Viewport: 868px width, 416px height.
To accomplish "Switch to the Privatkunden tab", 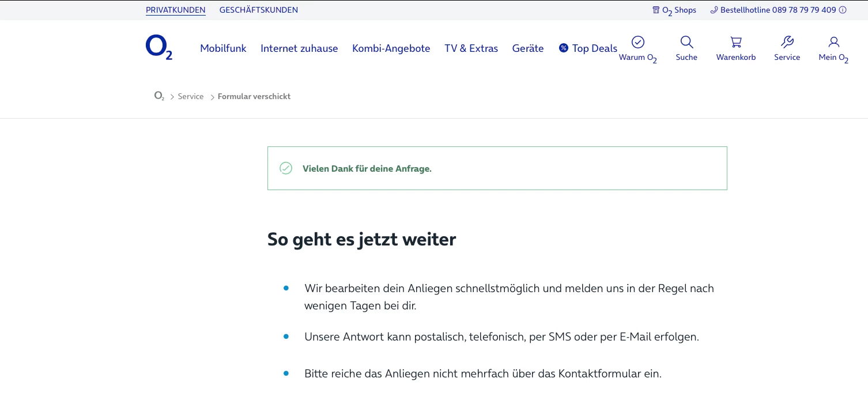I will coord(176,10).
